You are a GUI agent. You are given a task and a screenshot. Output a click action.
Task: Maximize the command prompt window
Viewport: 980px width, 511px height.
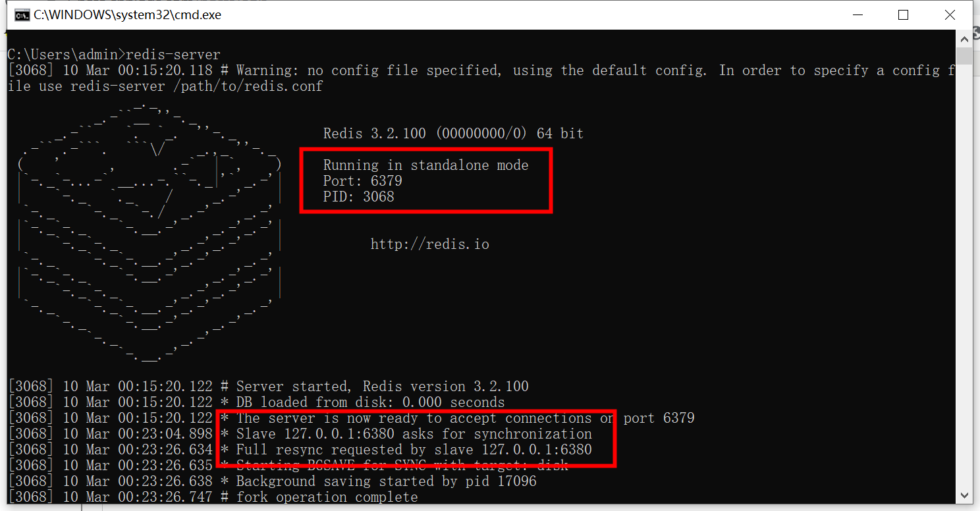[x=903, y=15]
